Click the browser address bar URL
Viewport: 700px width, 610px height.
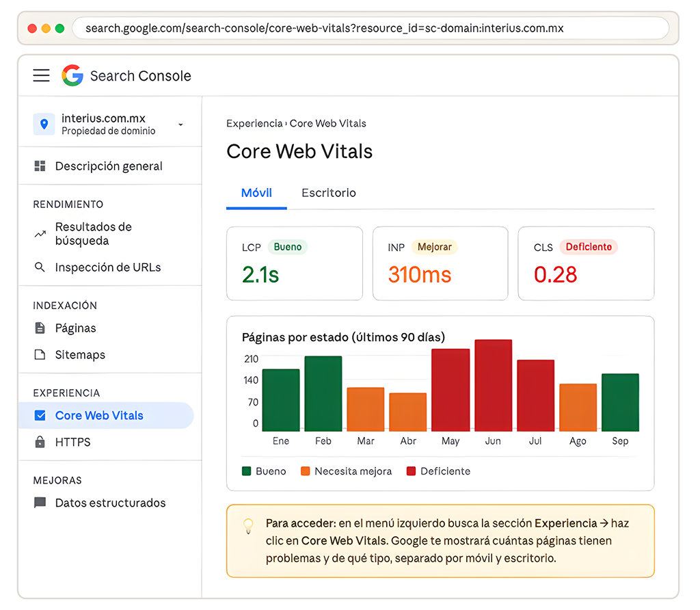pyautogui.click(x=324, y=29)
